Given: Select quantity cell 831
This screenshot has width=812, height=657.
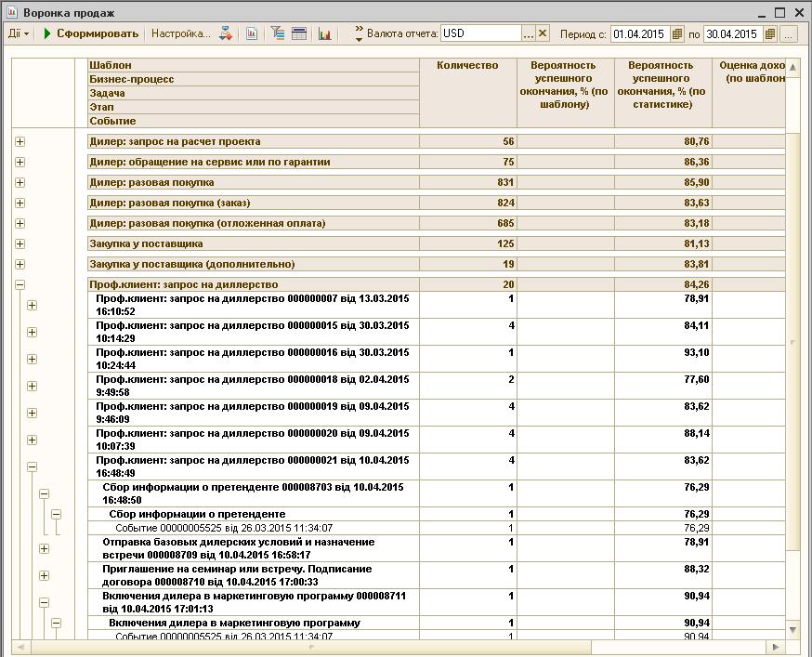Looking at the screenshot, I should coord(468,182).
